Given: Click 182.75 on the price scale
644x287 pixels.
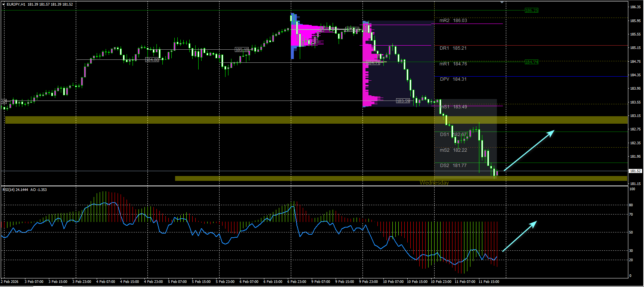Looking at the screenshot, I should (x=635, y=129).
